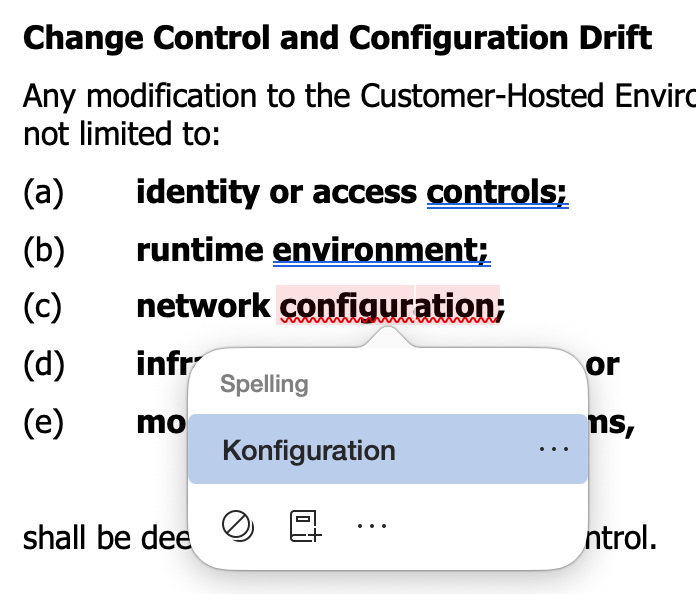Click the text "not limited to:"
The width and height of the screenshot is (696, 594).
(122, 133)
